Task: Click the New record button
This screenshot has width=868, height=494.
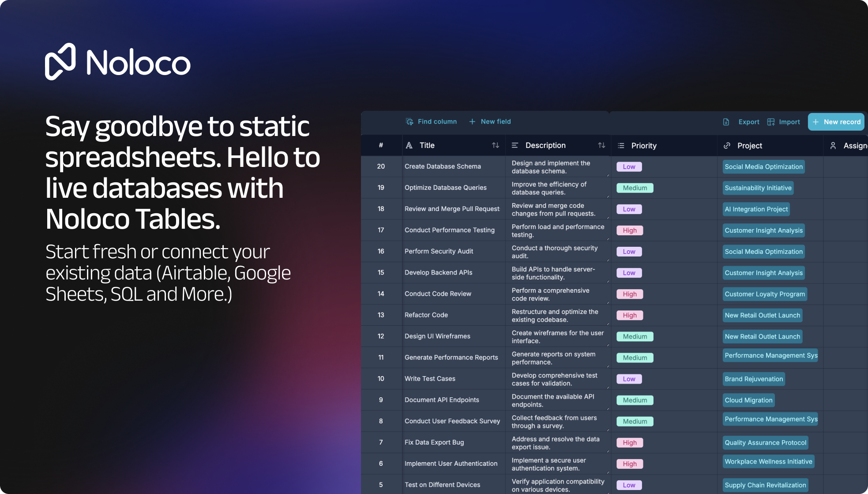Action: [836, 121]
